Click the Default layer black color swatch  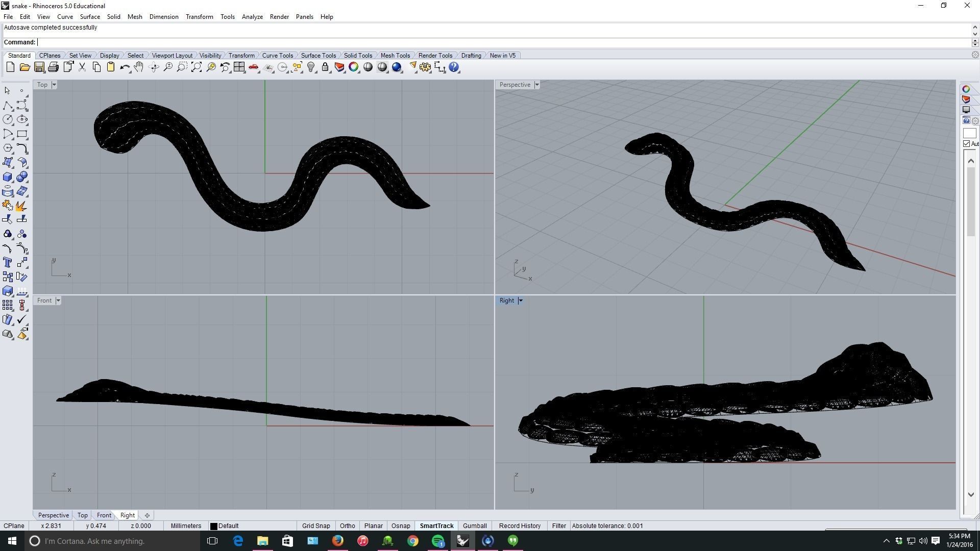[x=214, y=526]
